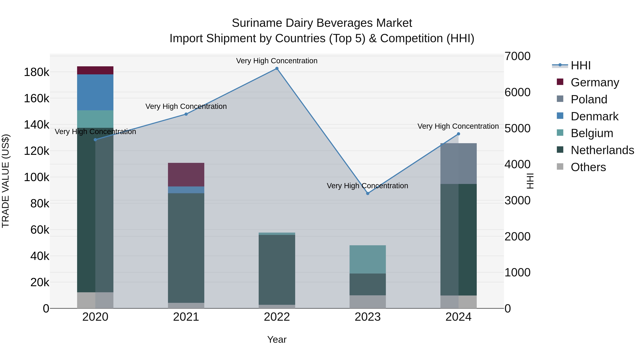The image size is (644, 362).
Task: Click the 2022 'Very High Concentration' annotation
Action: pyautogui.click(x=277, y=61)
